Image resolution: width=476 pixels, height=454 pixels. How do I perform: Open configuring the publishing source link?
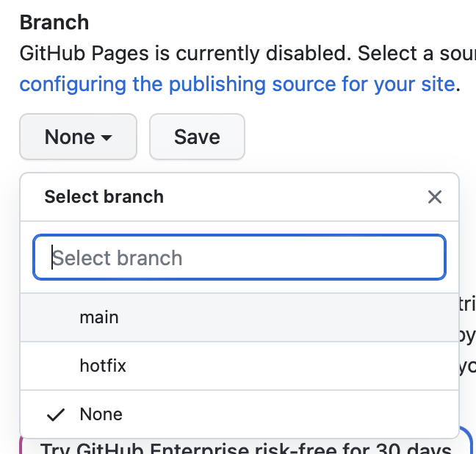(237, 84)
